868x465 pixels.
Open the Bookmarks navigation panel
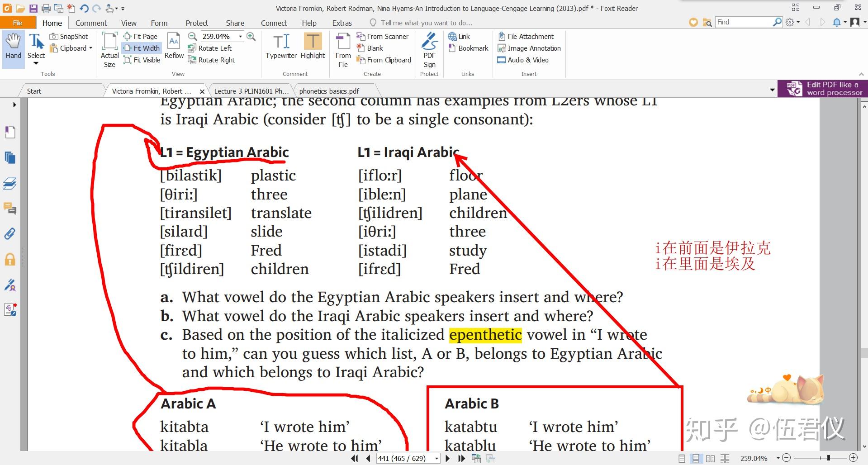tap(10, 132)
